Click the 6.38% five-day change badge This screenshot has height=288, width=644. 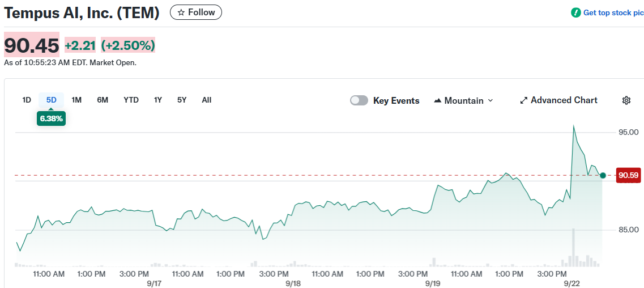[x=52, y=118]
